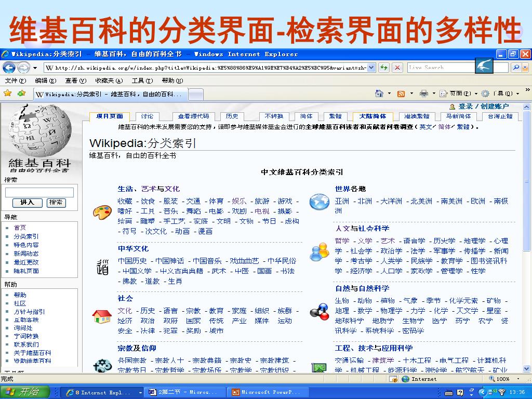
Task: Open a new blank browser tab
Action: click(x=196, y=94)
